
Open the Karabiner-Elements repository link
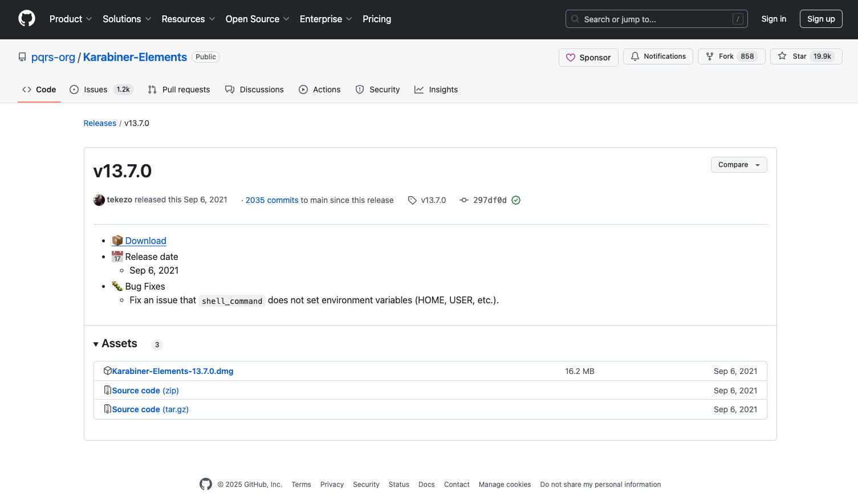click(135, 57)
